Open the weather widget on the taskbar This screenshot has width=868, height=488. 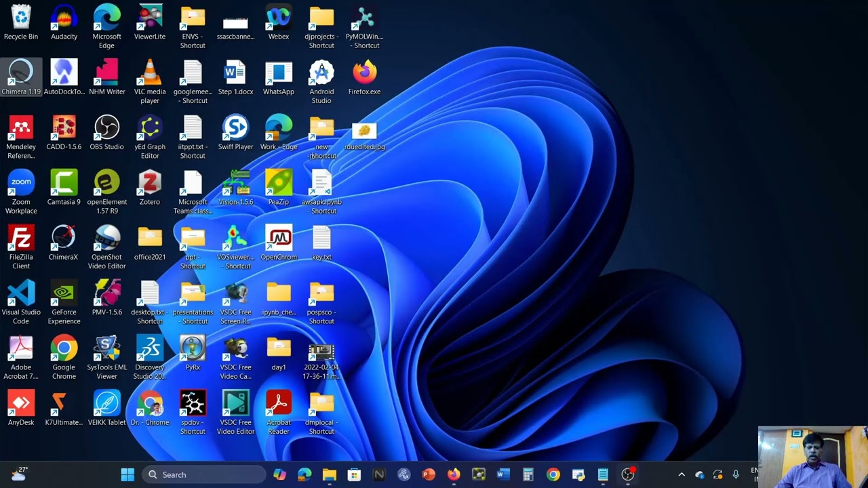20,474
